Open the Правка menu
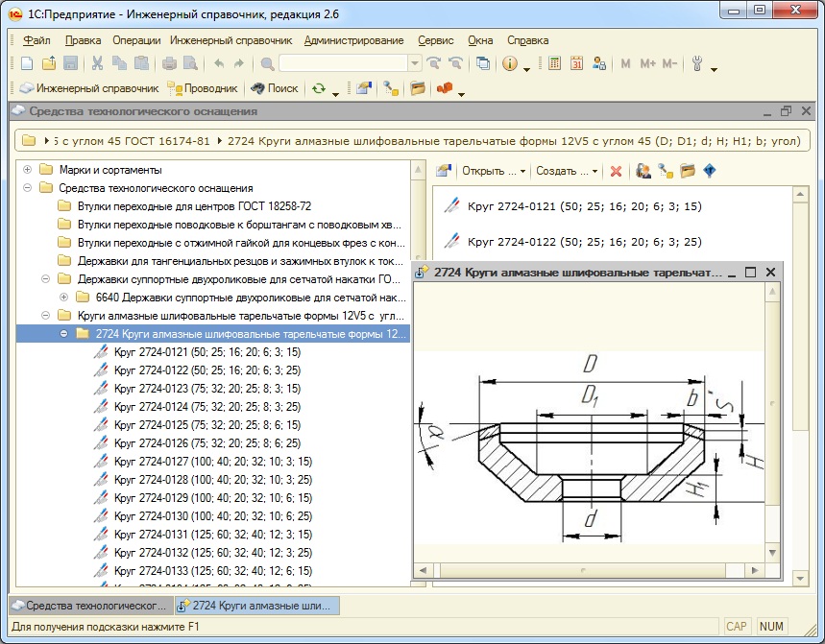This screenshot has width=825, height=644. pos(84,40)
